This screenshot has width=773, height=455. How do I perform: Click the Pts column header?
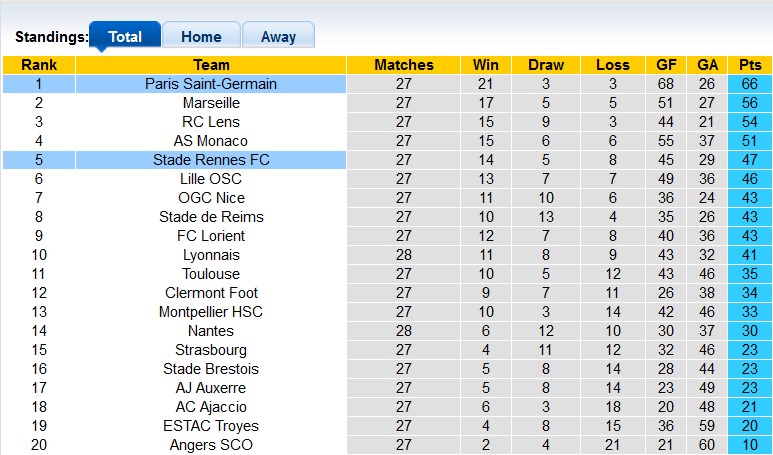coord(749,65)
